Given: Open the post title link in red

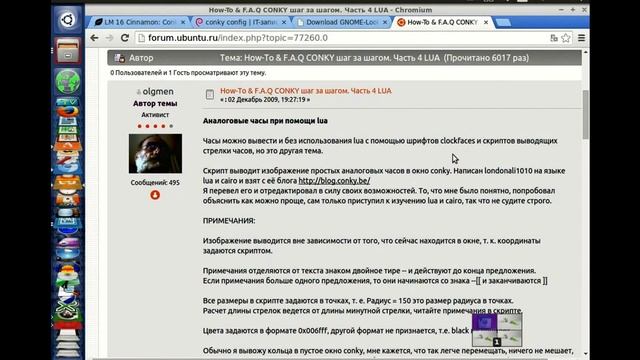Looking at the screenshot, I should tap(306, 91).
